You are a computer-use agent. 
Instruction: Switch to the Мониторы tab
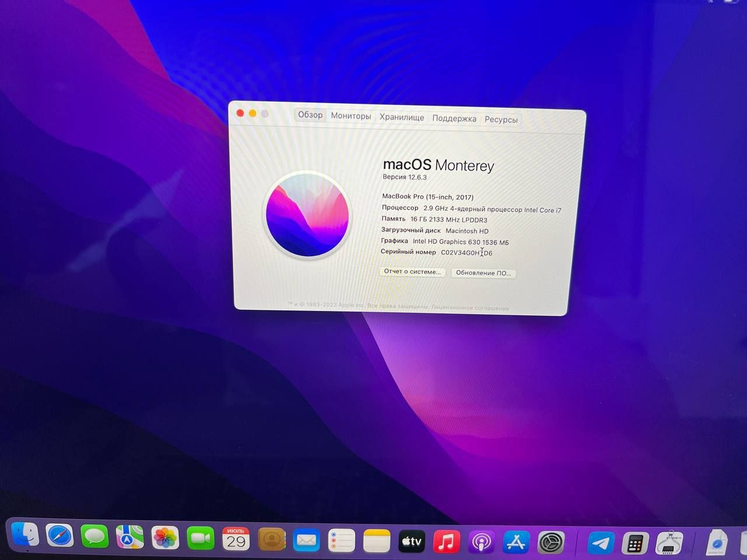(351, 116)
